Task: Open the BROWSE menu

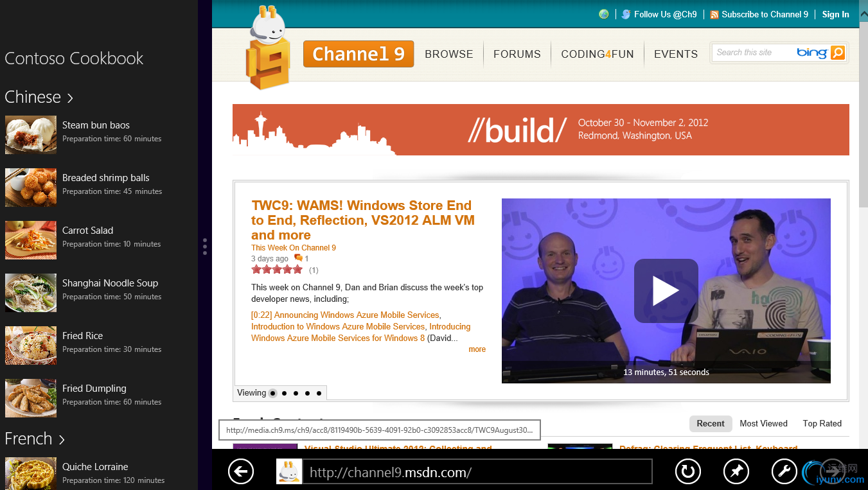Action: pyautogui.click(x=449, y=55)
